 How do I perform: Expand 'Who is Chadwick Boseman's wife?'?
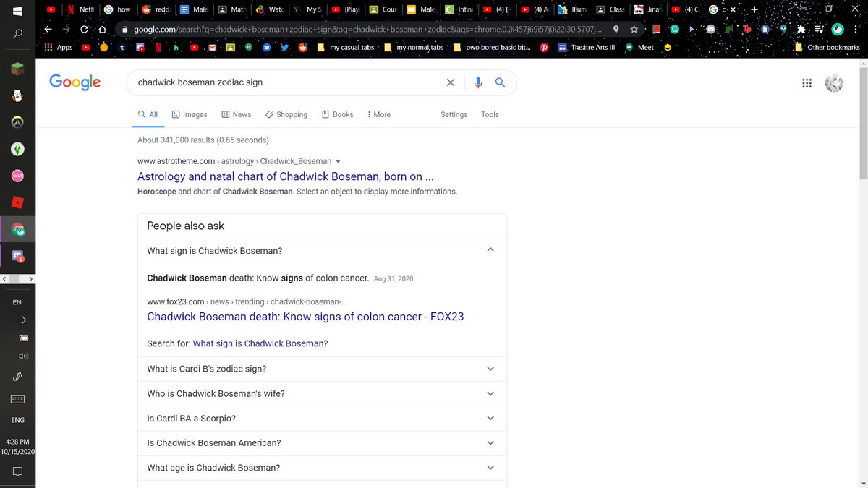(x=490, y=393)
